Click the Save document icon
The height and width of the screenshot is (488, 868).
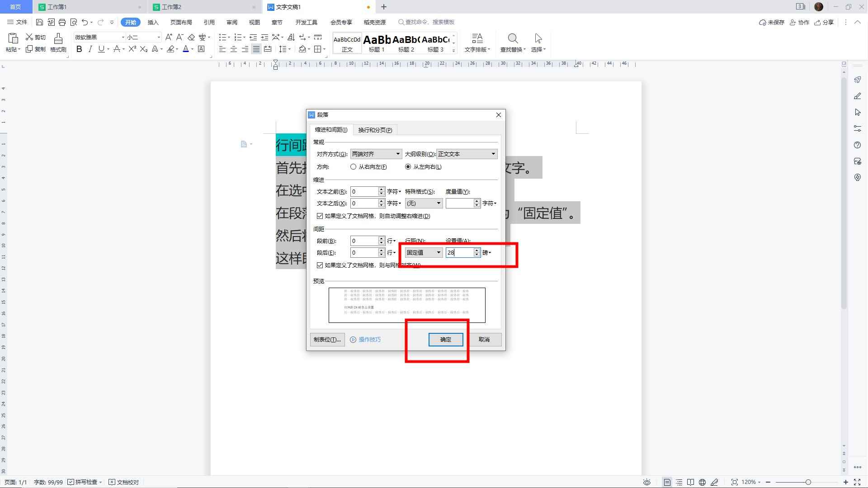tap(39, 22)
